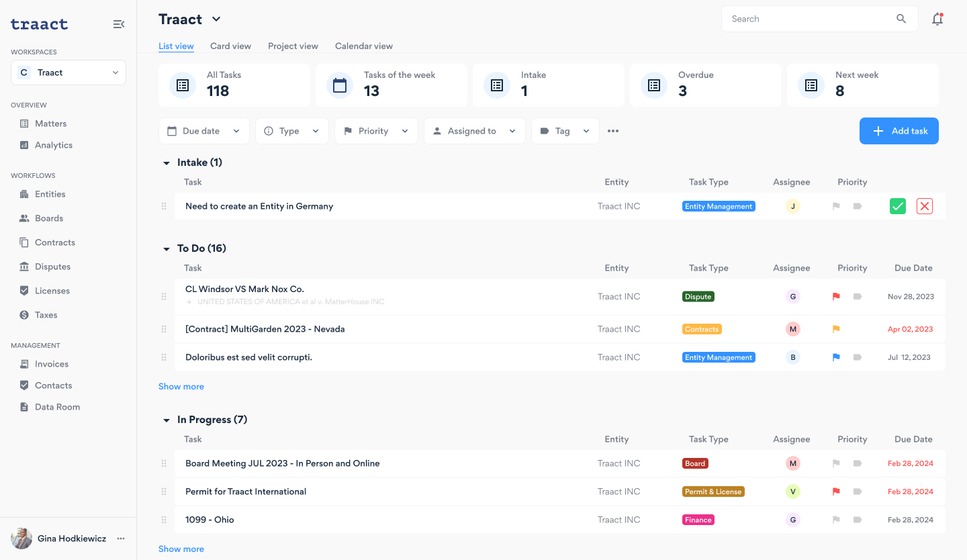
Task: Click the notification bell icon
Action: (937, 19)
